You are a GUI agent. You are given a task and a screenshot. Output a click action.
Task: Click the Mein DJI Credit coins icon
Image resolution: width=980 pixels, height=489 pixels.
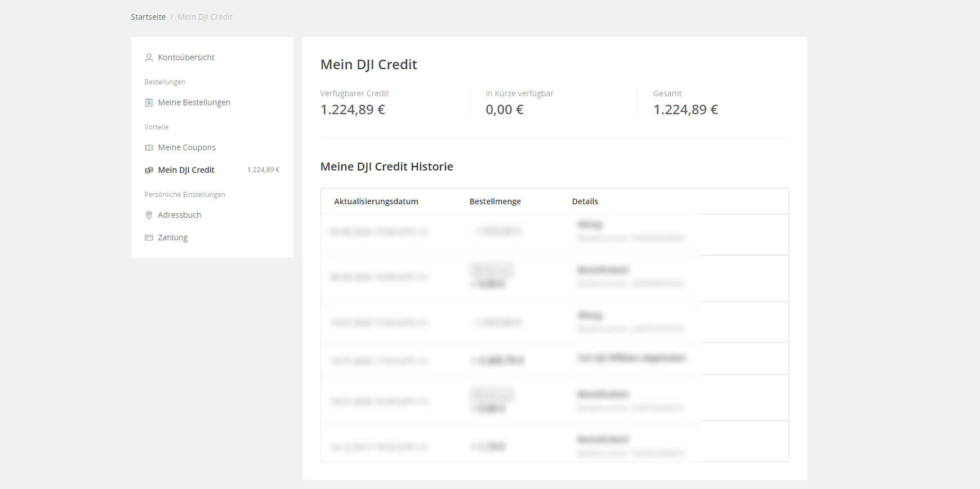149,170
